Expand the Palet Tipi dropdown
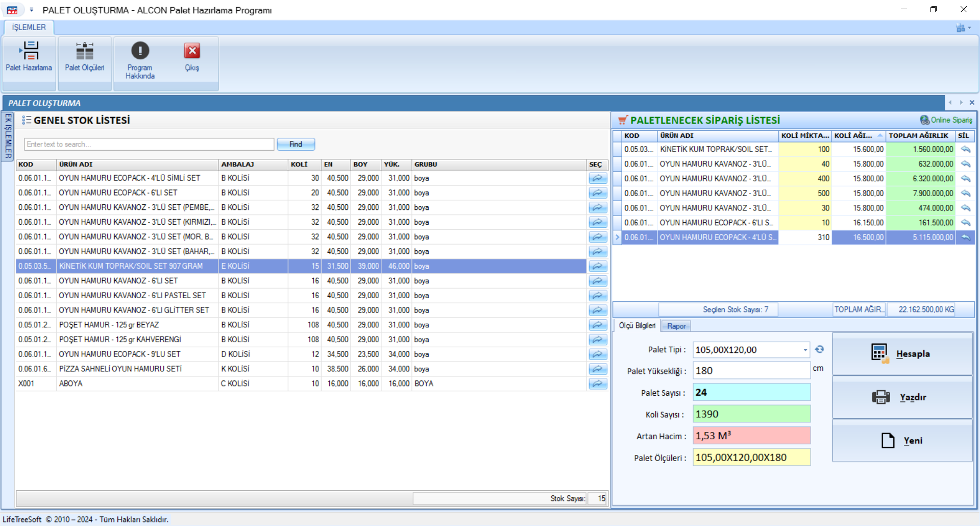 pyautogui.click(x=805, y=350)
